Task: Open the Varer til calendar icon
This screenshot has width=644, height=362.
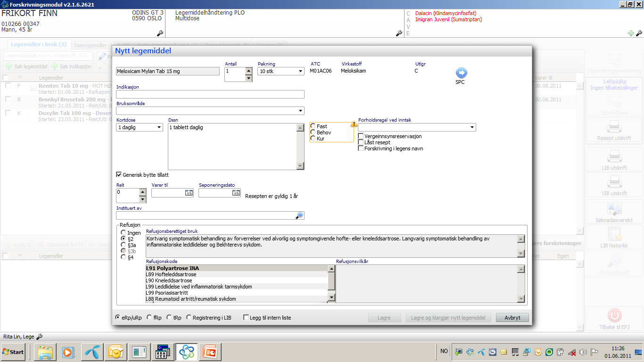Action: (x=189, y=193)
